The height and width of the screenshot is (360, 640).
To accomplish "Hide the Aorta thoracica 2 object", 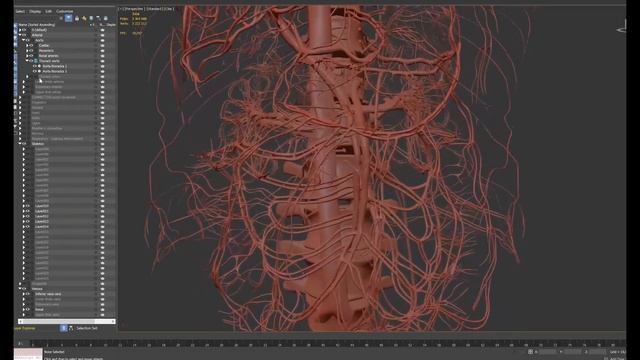I will (x=35, y=71).
